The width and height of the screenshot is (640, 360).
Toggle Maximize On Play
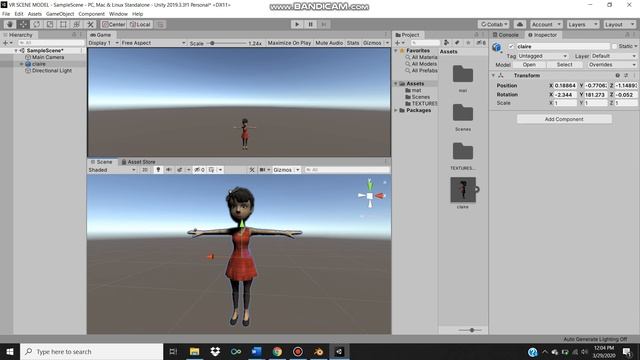[289, 43]
